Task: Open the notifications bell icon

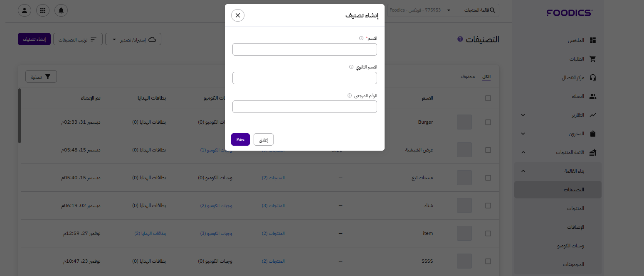Action: 61,10
